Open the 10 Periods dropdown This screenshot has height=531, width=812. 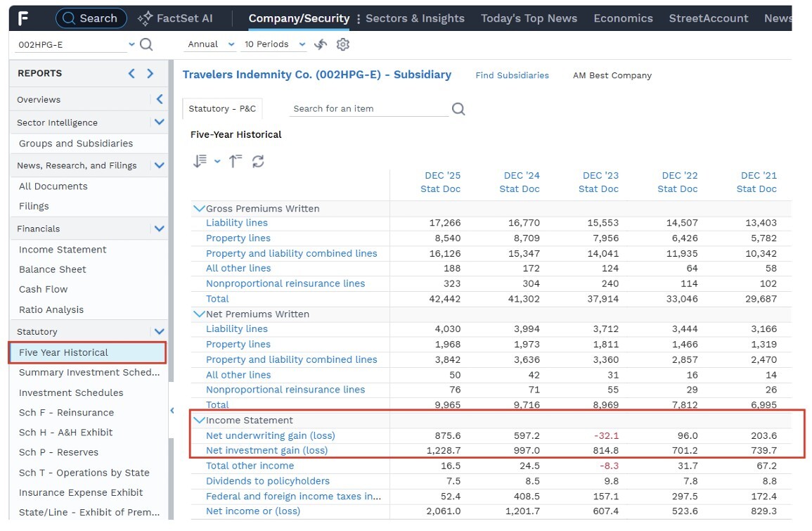point(275,44)
